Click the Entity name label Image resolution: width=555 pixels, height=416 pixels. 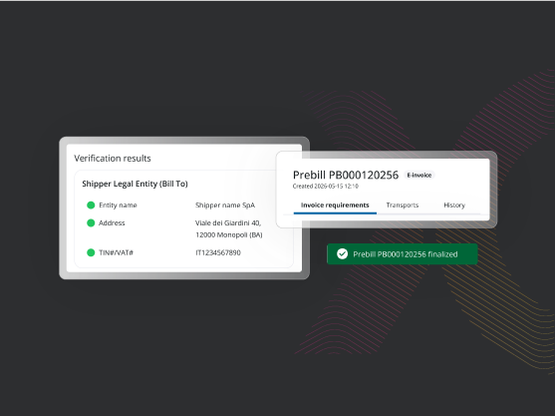[118, 205]
